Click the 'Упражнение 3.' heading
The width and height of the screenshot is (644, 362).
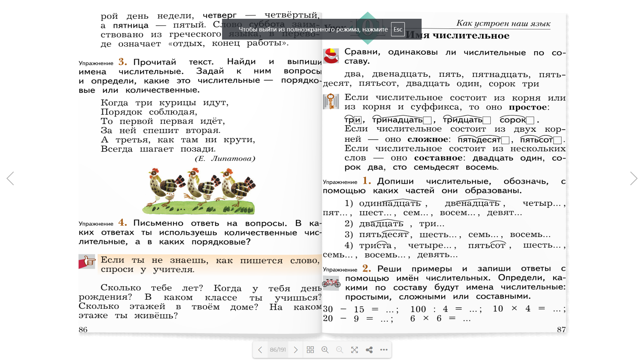click(x=103, y=62)
